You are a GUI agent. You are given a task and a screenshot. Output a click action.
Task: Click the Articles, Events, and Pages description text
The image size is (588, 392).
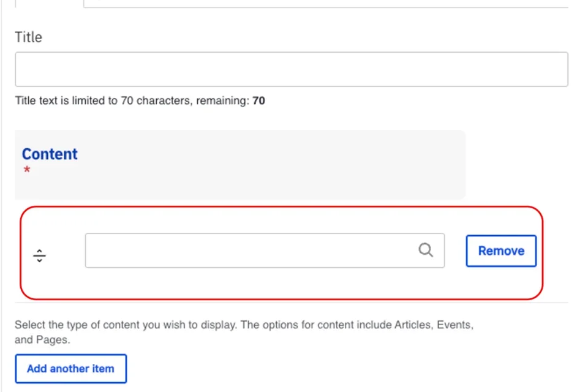[245, 331]
